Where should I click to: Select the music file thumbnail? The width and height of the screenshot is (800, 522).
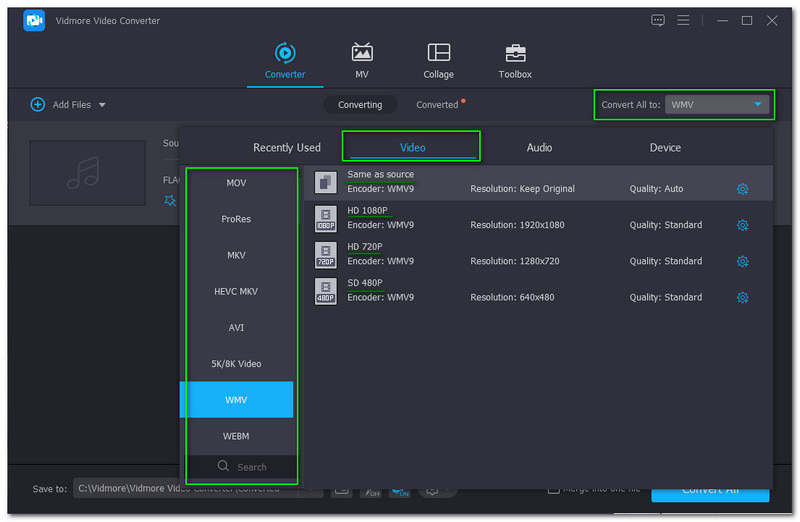88,172
